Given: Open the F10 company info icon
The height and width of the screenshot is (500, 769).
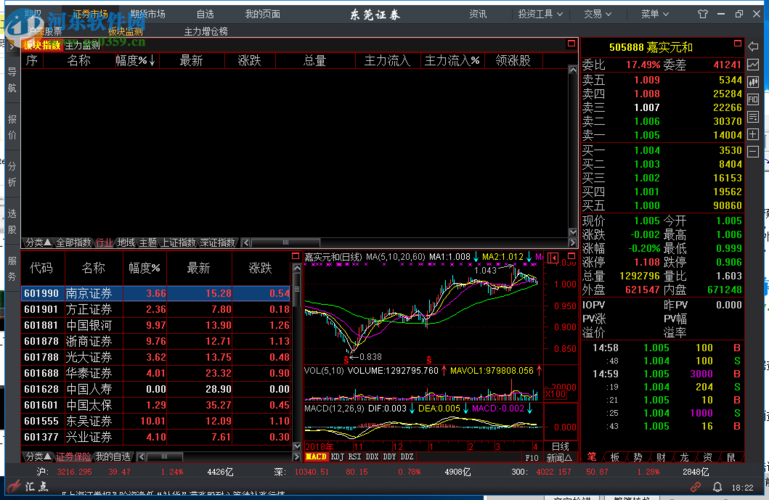Looking at the screenshot, I should point(753,100).
